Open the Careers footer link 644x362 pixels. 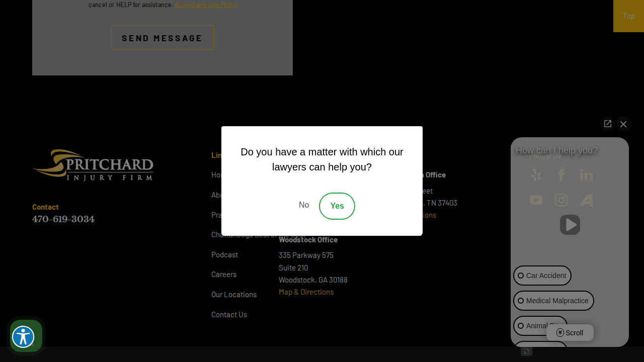pos(224,275)
